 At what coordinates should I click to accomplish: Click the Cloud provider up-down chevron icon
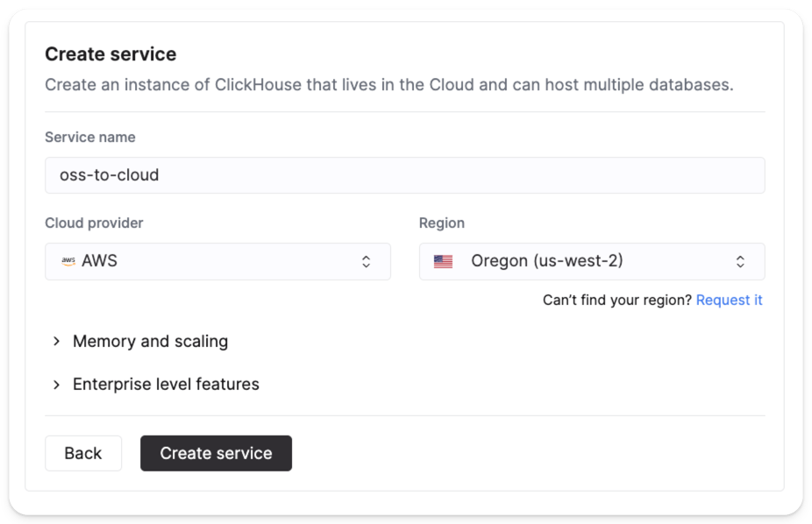pos(367,261)
